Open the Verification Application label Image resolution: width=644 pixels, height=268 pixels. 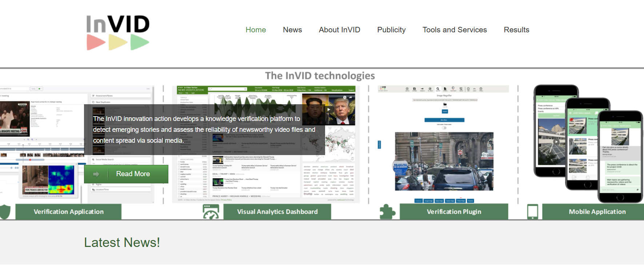(68, 212)
